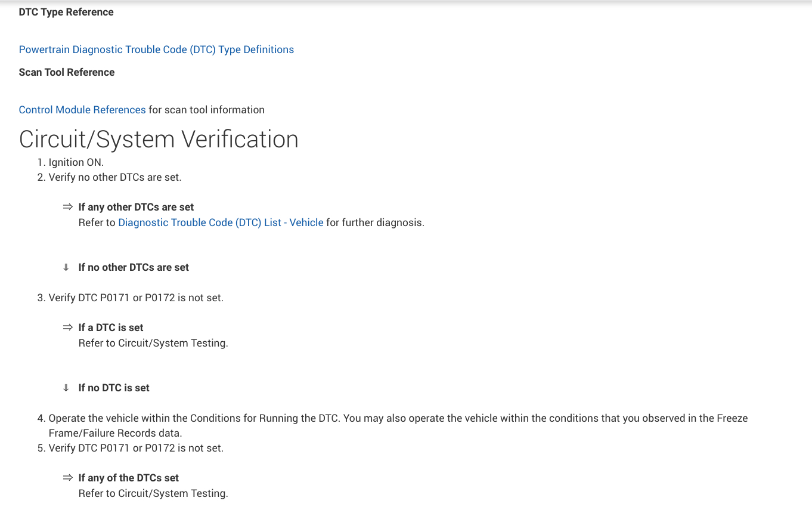Viewport: 812px width, 513px height.
Task: Click the Scan Tool Reference heading
Action: [67, 72]
